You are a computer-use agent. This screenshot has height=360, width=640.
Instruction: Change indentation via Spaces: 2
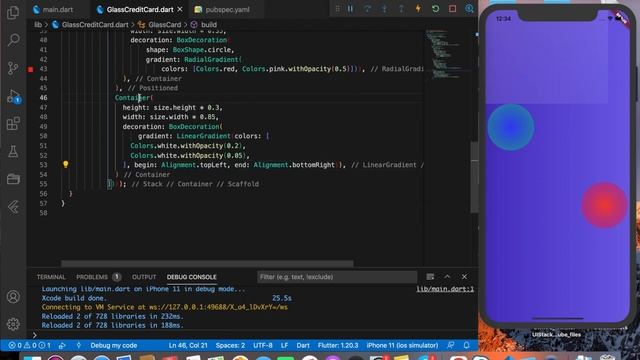230,345
